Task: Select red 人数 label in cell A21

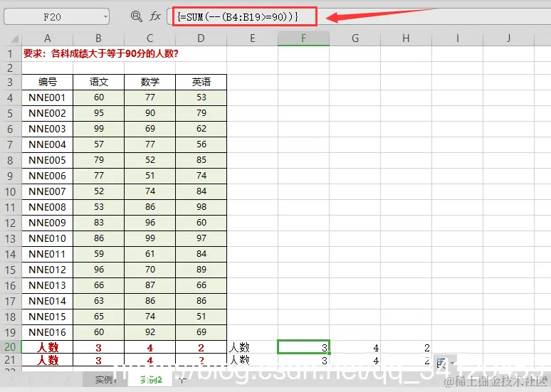Action: (48, 360)
